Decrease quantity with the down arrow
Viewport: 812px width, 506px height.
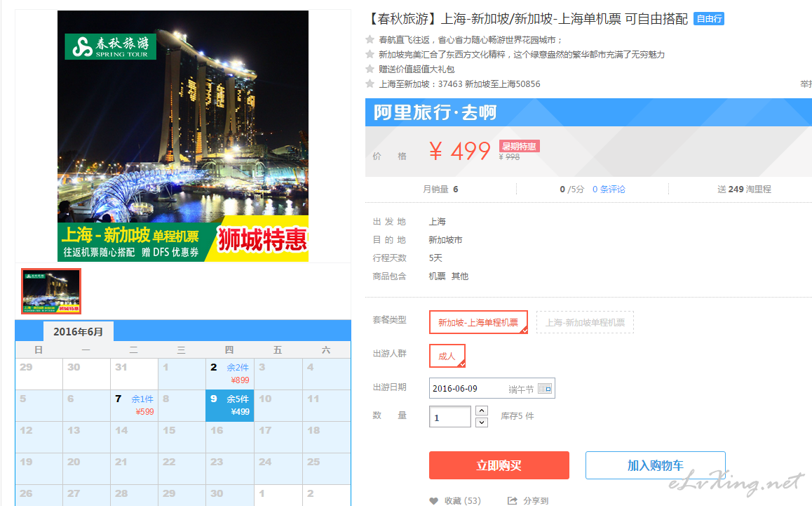482,422
